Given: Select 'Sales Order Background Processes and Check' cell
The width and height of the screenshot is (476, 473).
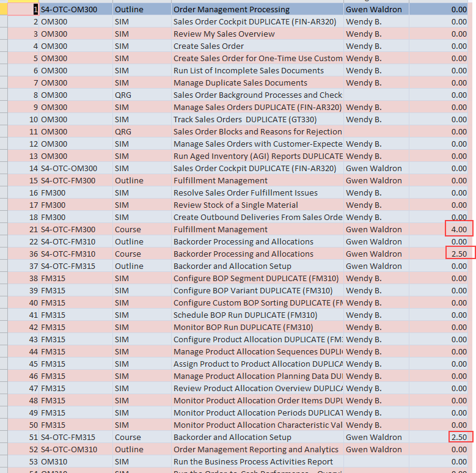Looking at the screenshot, I should pos(257,95).
